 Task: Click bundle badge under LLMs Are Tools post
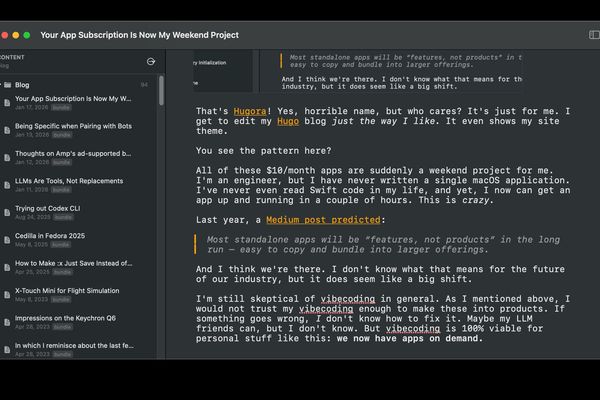point(61,190)
